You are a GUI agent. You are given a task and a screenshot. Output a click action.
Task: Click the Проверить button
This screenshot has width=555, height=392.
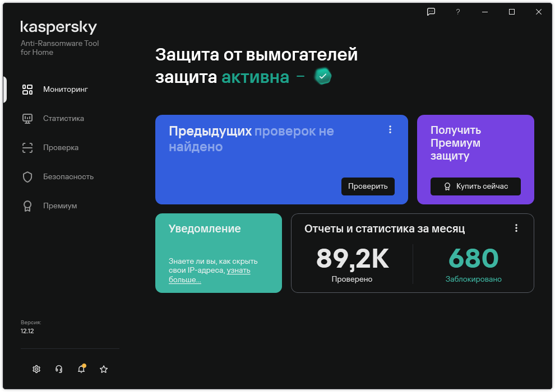point(368,186)
